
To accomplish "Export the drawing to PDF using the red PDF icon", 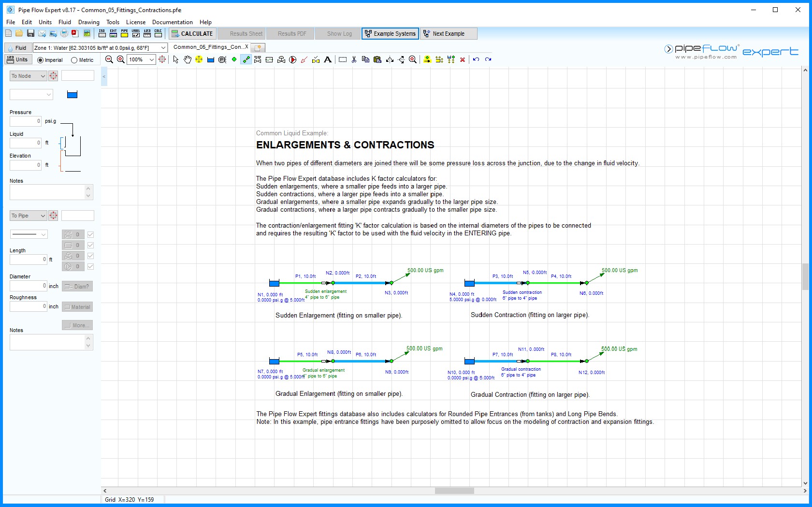I will tap(75, 33).
